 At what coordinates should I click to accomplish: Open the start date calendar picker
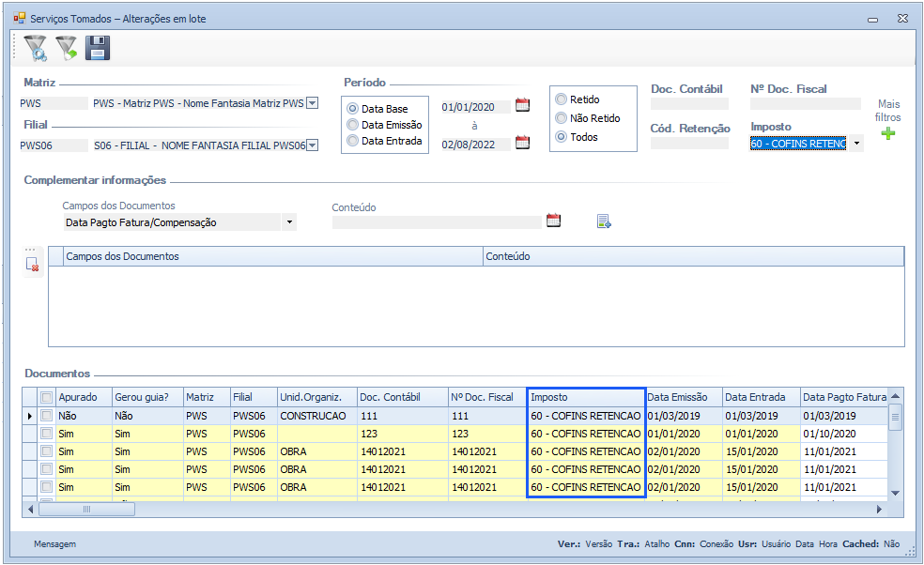pyautogui.click(x=523, y=105)
